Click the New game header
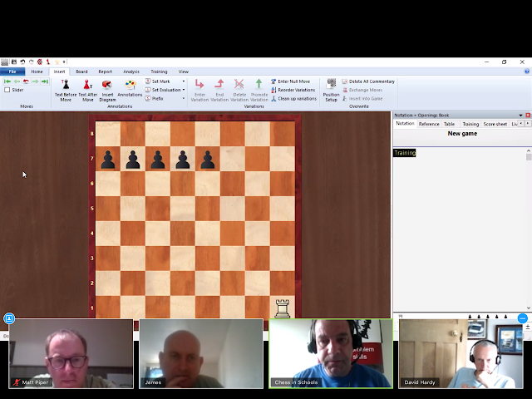 pyautogui.click(x=462, y=134)
